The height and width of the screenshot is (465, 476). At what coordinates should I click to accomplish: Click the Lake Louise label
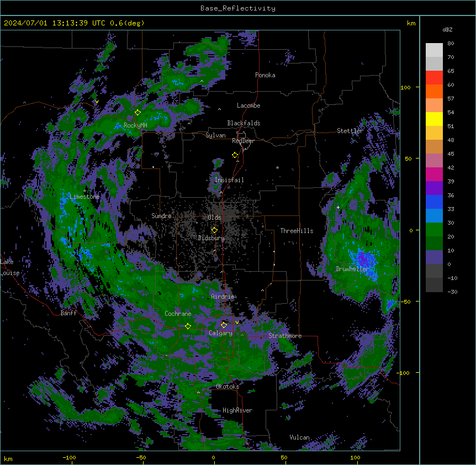pyautogui.click(x=10, y=267)
